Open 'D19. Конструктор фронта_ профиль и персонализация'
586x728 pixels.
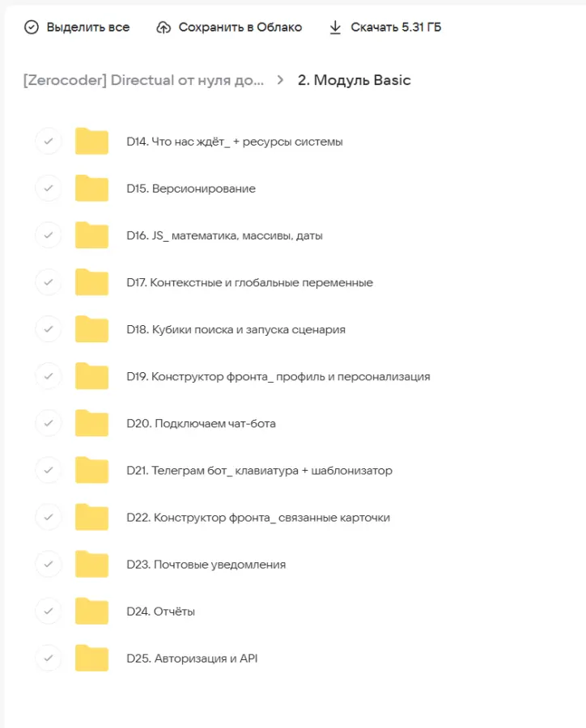click(x=278, y=376)
